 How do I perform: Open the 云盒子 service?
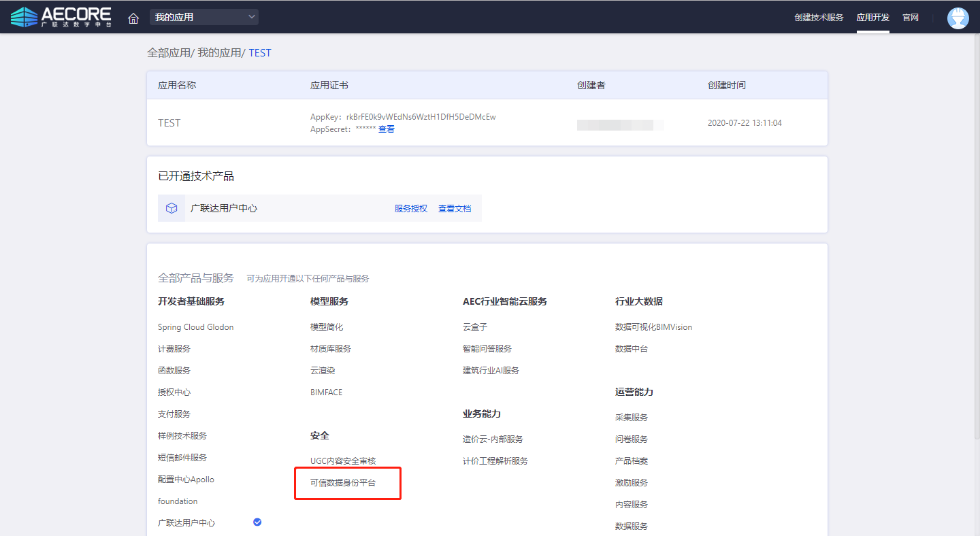(x=475, y=327)
